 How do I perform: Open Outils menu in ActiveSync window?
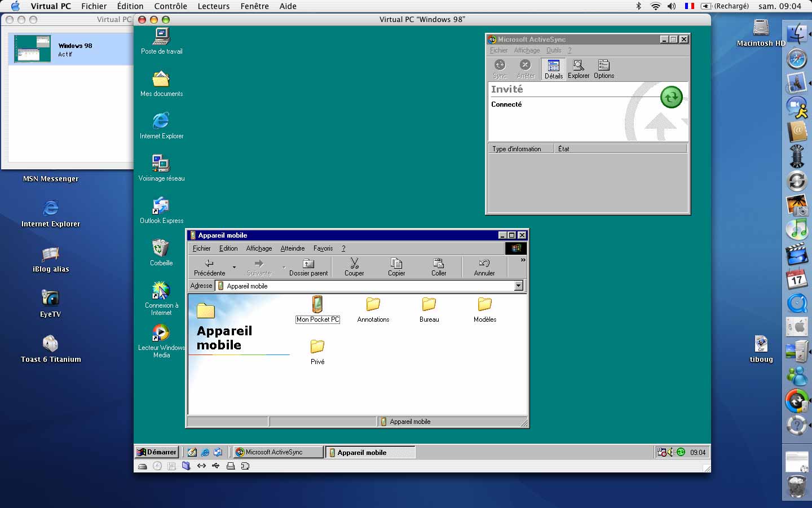pos(554,50)
